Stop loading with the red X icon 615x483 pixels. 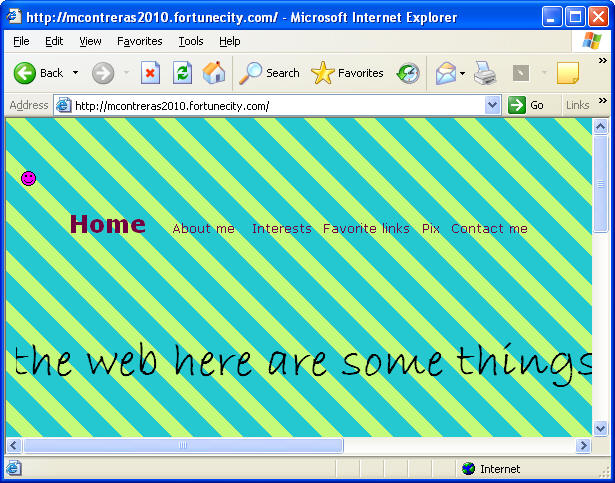[150, 73]
